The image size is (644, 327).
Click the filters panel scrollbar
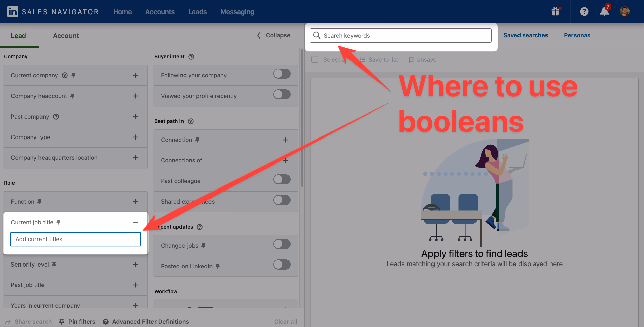tap(302, 118)
